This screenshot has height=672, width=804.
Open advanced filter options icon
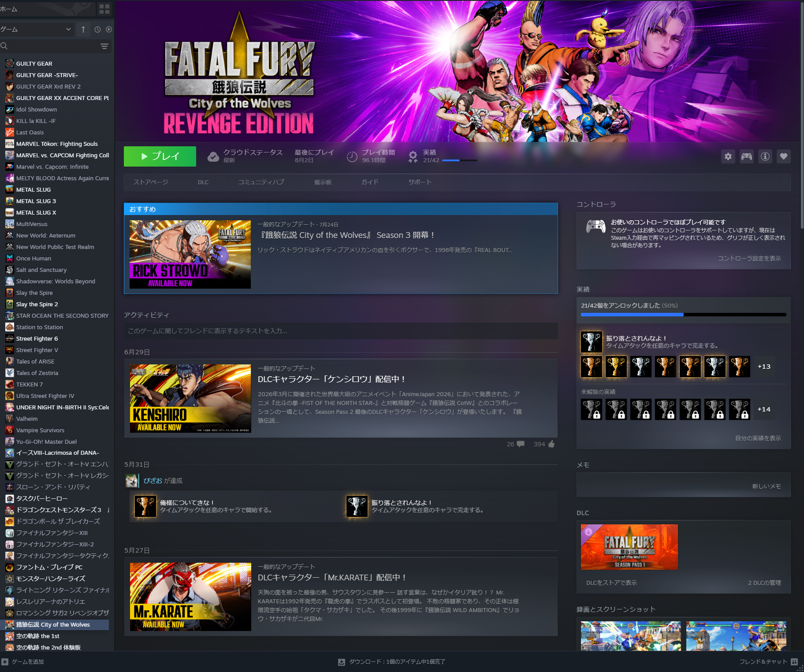click(x=104, y=46)
